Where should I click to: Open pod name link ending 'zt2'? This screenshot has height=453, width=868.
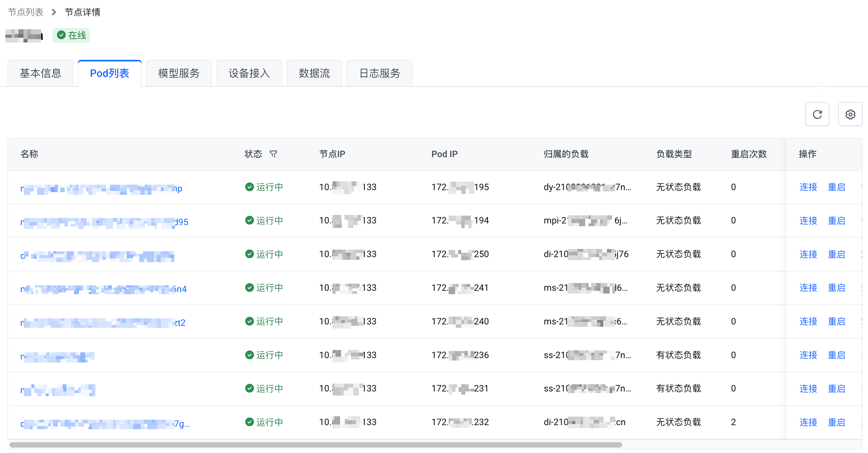103,323
